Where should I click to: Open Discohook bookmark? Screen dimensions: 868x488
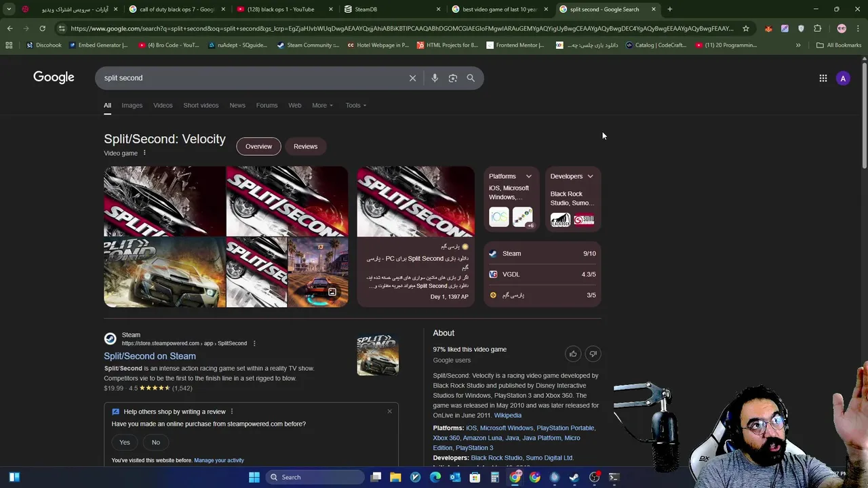43,45
